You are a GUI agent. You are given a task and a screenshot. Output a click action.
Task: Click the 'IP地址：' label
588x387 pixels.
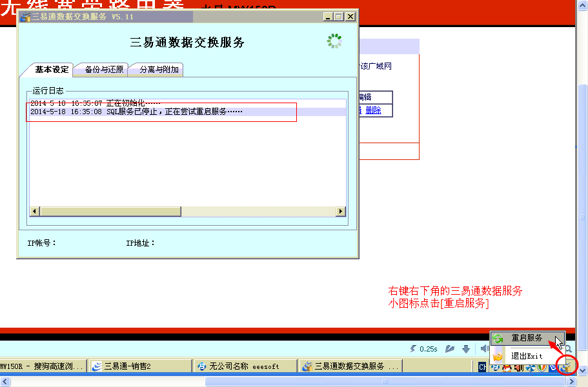141,243
